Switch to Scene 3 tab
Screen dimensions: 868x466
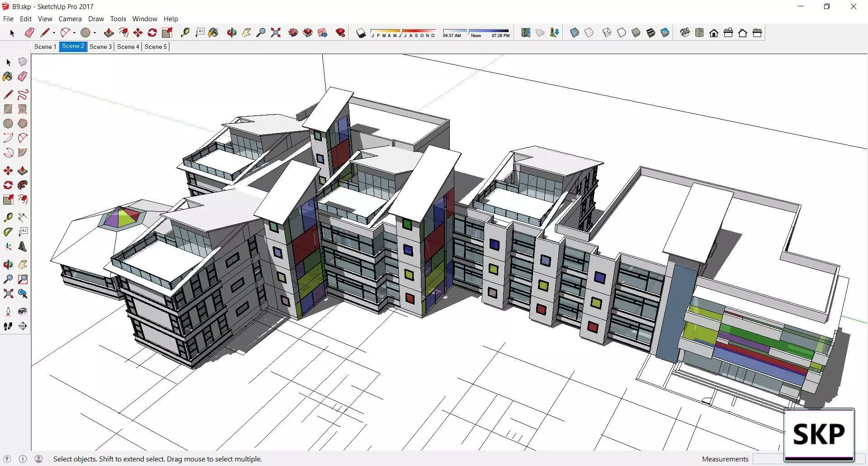click(100, 47)
